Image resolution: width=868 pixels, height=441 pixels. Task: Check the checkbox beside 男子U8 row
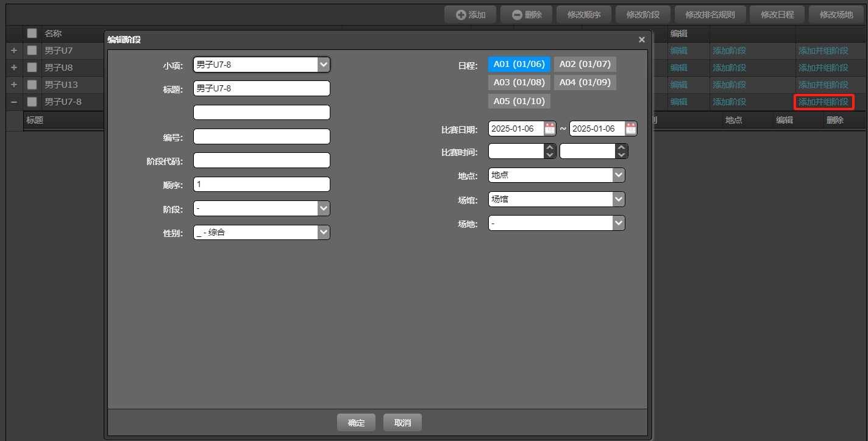[x=32, y=68]
